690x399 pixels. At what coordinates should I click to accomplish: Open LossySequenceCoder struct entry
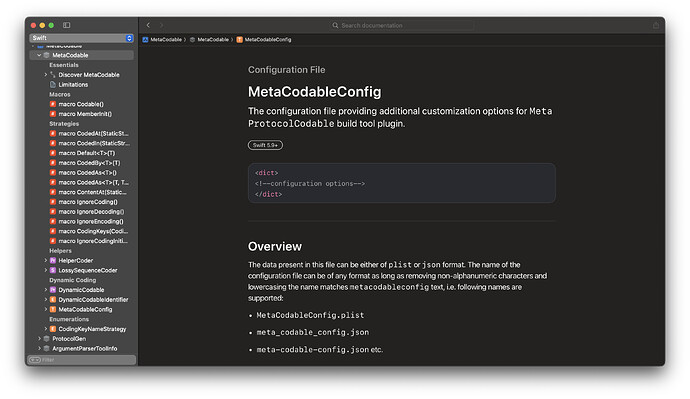[x=88, y=270]
